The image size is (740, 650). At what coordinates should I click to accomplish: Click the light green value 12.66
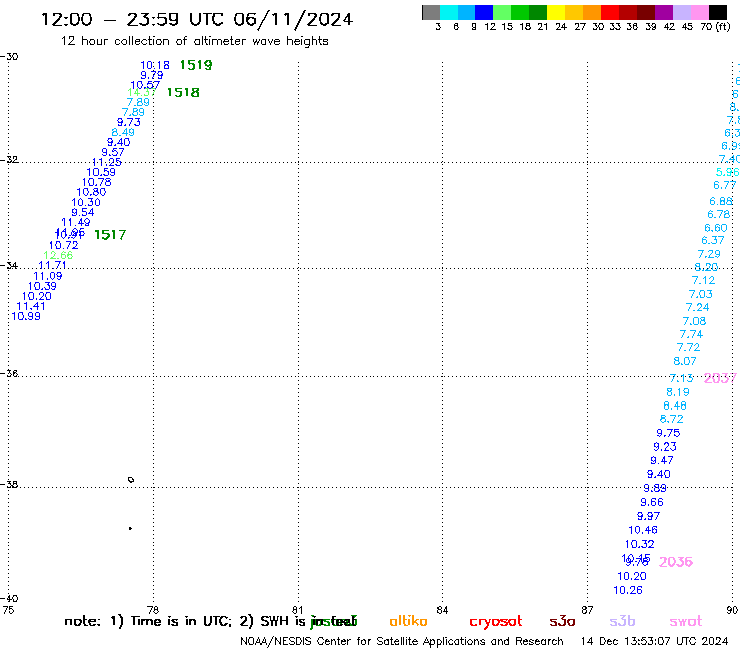(x=58, y=255)
